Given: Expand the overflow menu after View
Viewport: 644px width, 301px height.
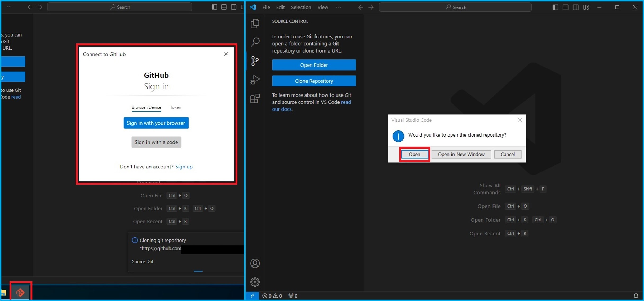Looking at the screenshot, I should tap(339, 7).
